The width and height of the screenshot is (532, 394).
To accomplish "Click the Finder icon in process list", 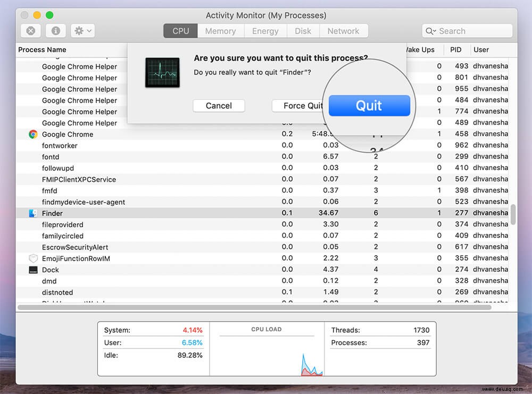I will pyautogui.click(x=33, y=213).
